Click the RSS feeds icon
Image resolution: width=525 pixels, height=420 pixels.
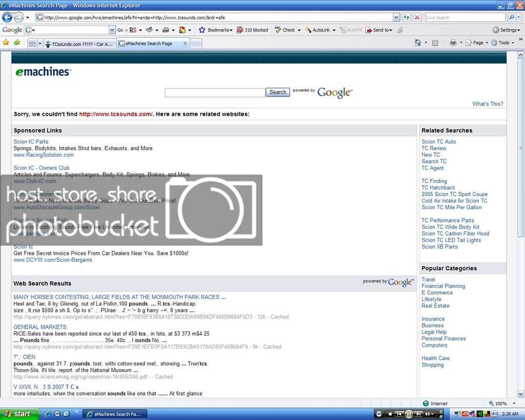tap(435, 43)
